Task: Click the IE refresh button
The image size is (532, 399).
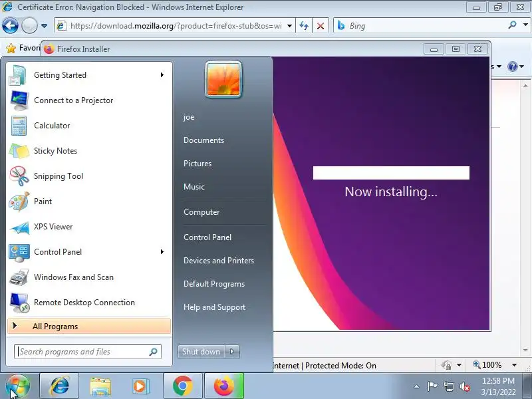Action: click(304, 26)
